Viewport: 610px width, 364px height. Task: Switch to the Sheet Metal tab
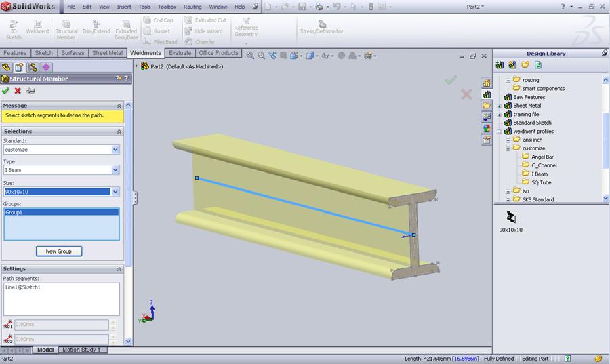[x=107, y=53]
